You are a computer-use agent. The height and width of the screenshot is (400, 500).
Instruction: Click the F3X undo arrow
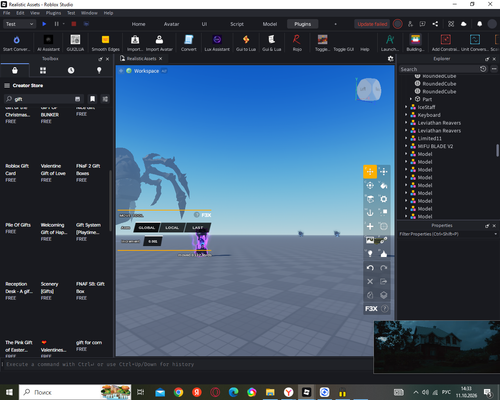pos(370,268)
